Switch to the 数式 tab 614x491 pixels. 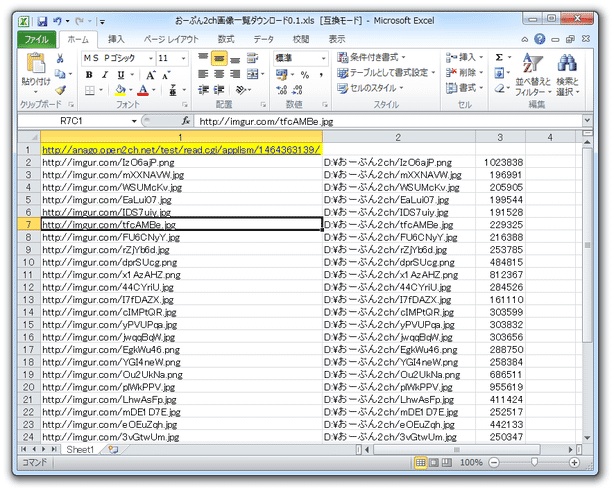(226, 39)
